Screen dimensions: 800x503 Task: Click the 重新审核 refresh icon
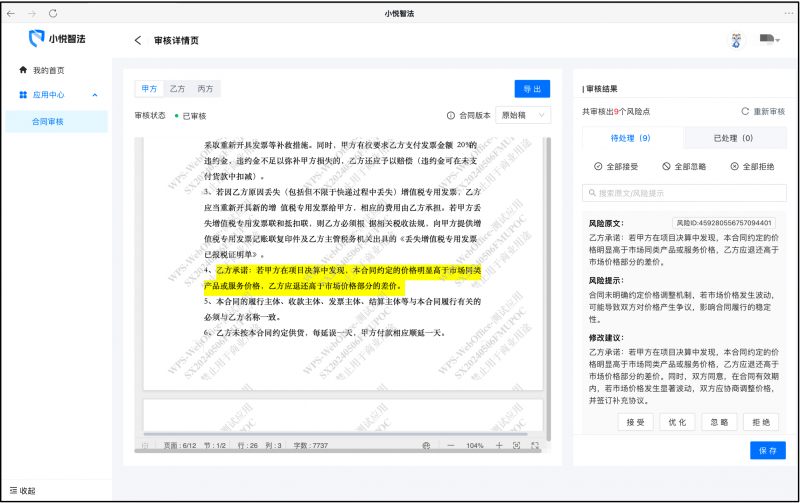[745, 111]
